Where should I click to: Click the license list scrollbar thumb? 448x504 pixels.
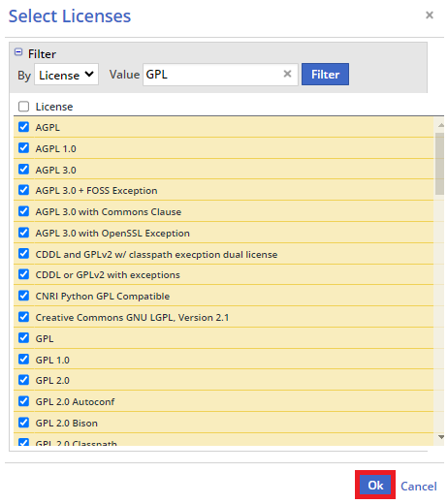(439, 164)
